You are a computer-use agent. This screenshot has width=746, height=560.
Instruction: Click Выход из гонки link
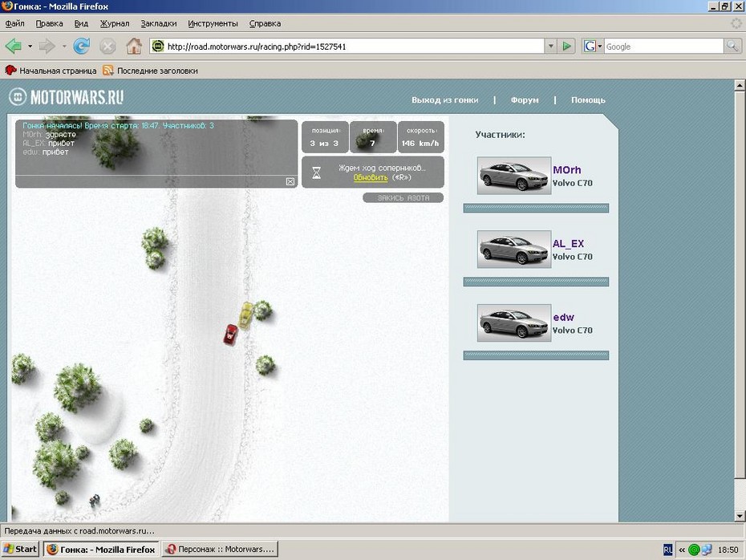[445, 100]
